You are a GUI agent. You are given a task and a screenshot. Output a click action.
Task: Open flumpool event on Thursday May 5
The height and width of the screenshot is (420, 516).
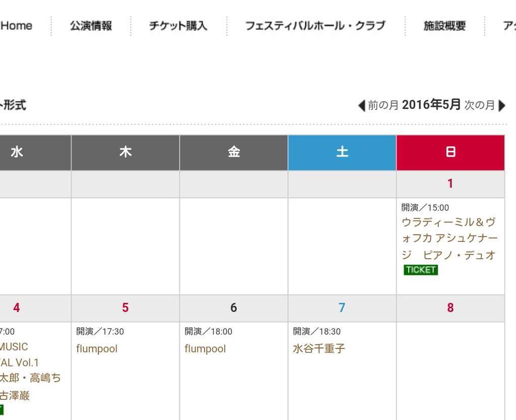[97, 349]
